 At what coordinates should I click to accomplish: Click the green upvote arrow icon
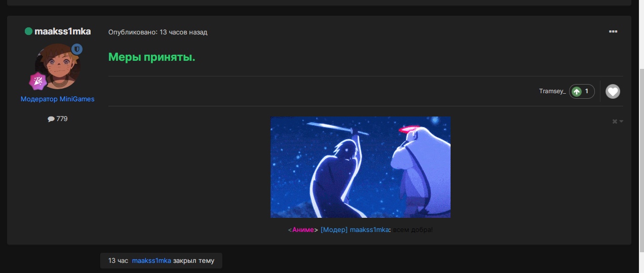pos(576,92)
